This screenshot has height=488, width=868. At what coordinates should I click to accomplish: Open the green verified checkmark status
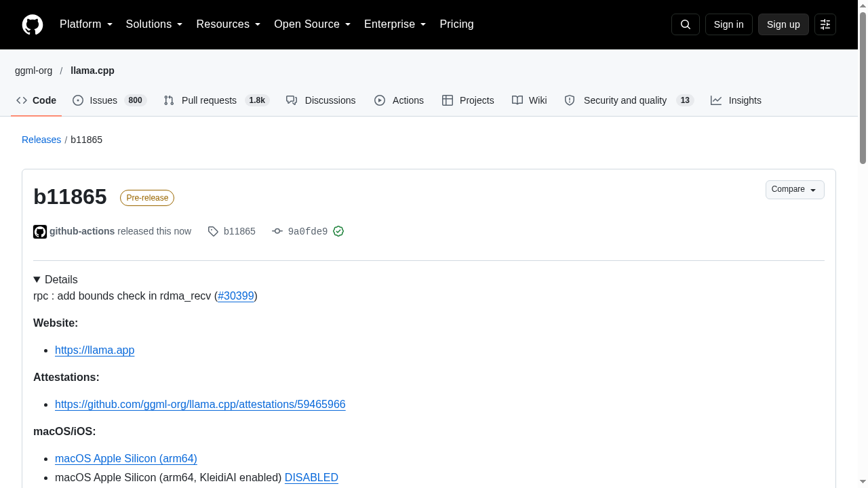(x=338, y=231)
